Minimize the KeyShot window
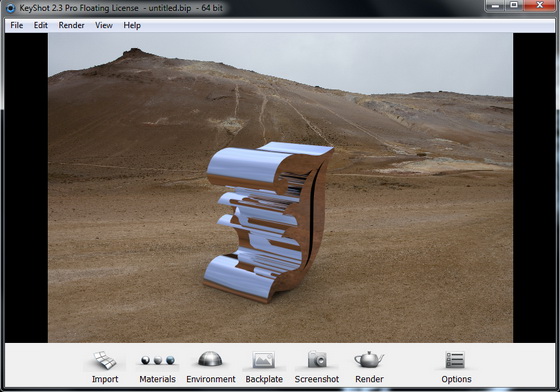 pos(496,5)
